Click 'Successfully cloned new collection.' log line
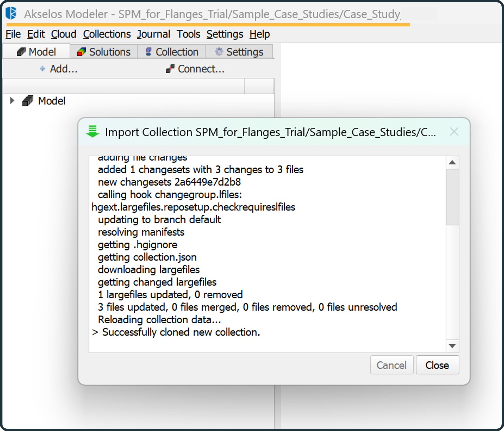 coord(176,332)
